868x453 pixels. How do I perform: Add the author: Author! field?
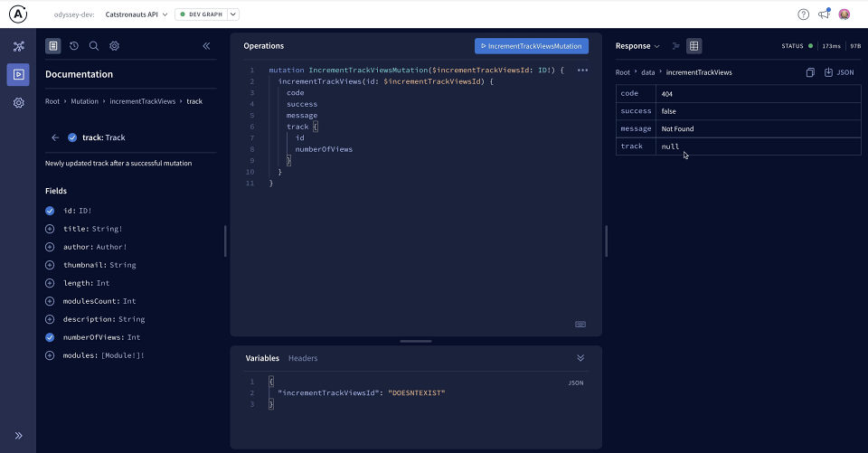[x=50, y=247]
